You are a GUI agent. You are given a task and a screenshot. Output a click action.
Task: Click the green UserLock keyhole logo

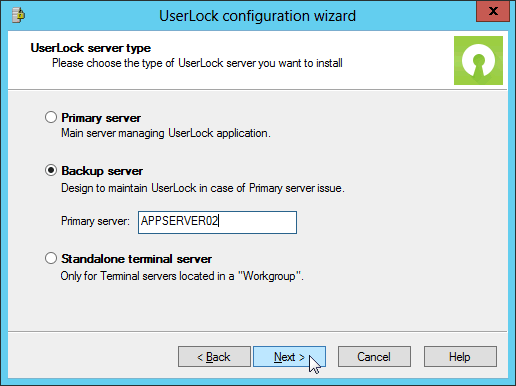tap(478, 60)
